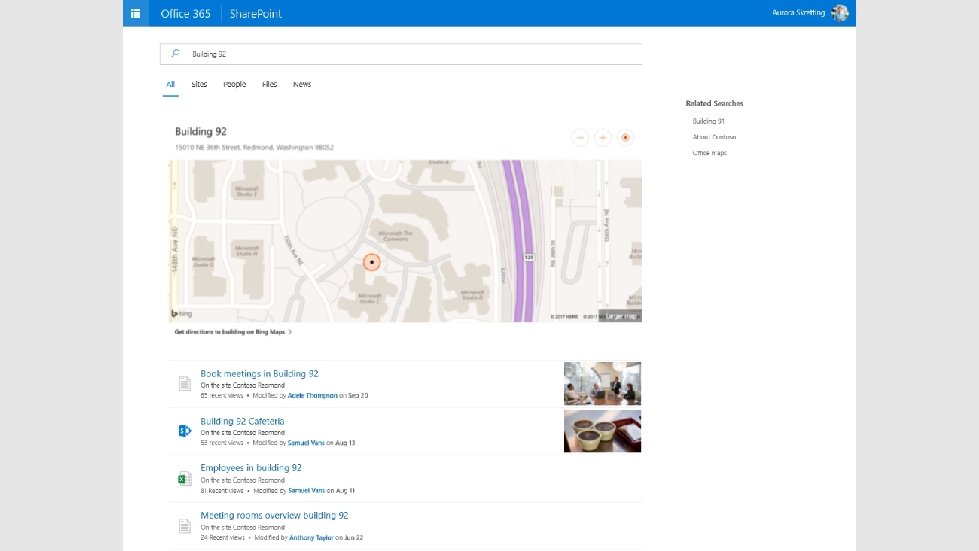Open Building 92 Cafeteria result

click(242, 421)
